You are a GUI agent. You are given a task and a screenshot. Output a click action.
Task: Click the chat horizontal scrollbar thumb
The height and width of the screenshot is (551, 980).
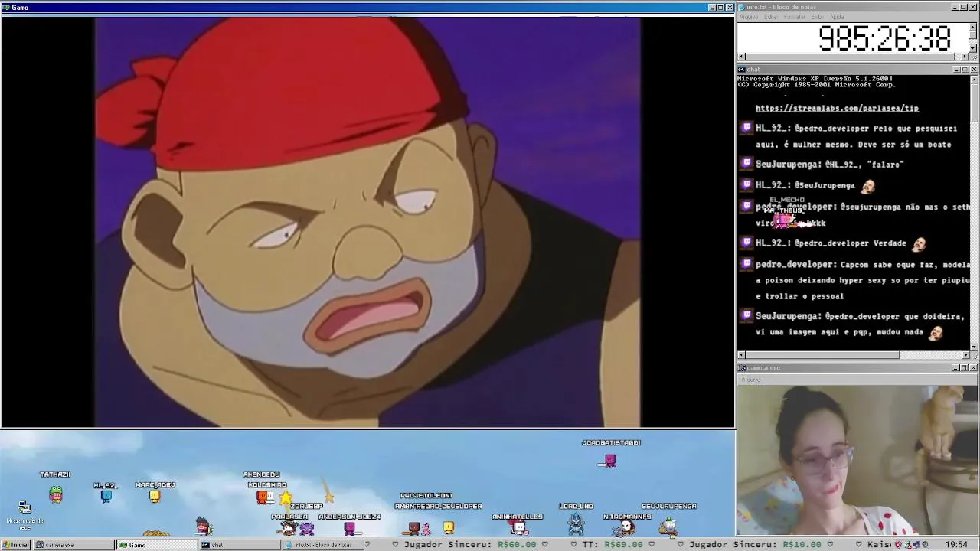pyautogui.click(x=822, y=355)
